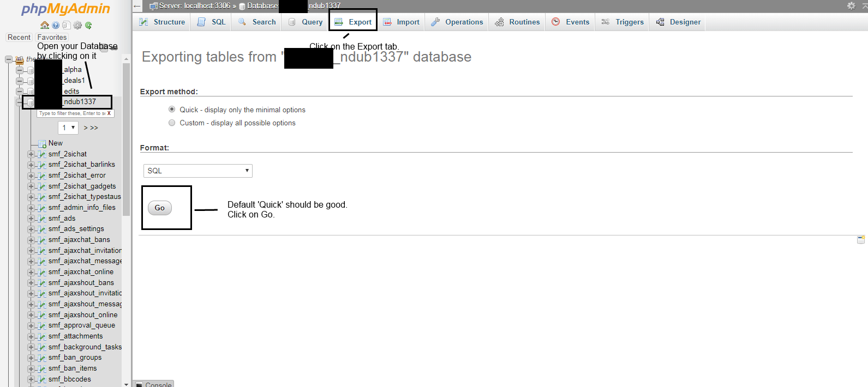Expand the smf_2sichat_barlinks table node
Screen dimensions: 868x387
point(31,165)
